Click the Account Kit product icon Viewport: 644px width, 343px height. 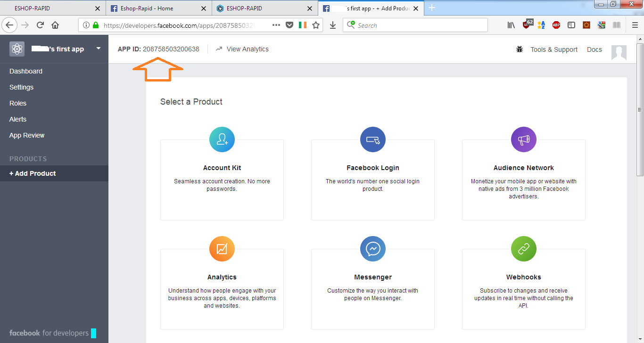[x=222, y=139]
